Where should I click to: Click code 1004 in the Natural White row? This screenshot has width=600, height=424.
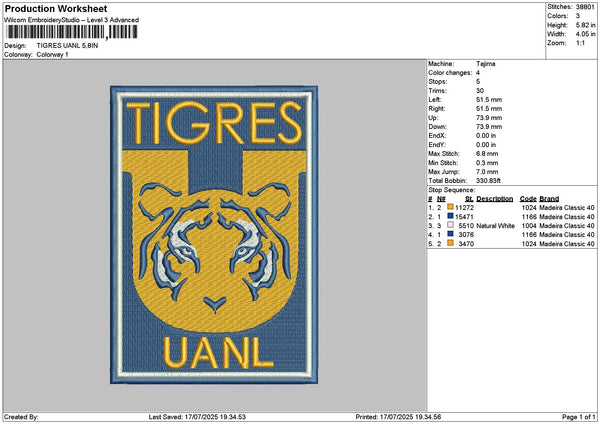(529, 226)
